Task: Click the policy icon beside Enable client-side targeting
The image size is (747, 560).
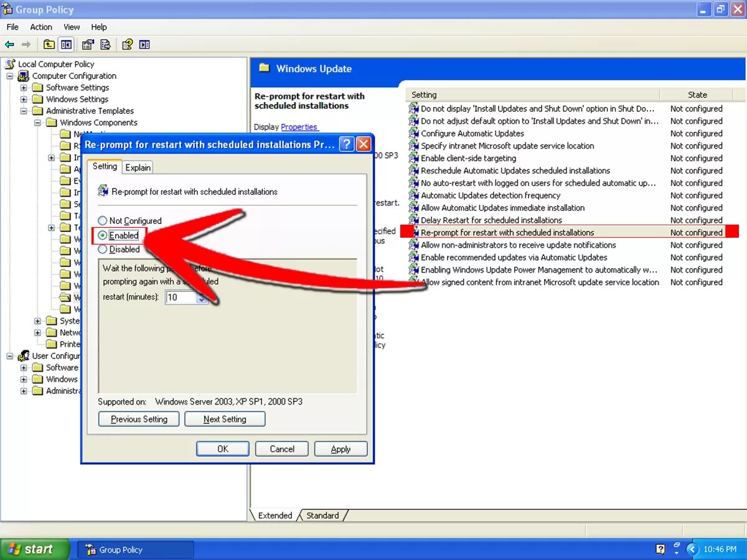Action: click(414, 158)
